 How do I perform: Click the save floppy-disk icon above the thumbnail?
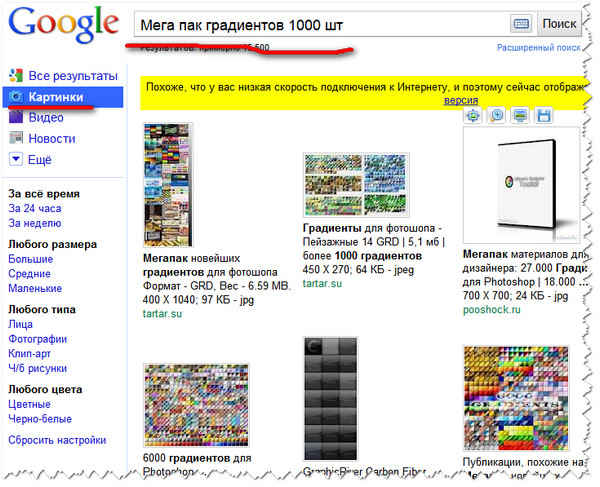544,116
